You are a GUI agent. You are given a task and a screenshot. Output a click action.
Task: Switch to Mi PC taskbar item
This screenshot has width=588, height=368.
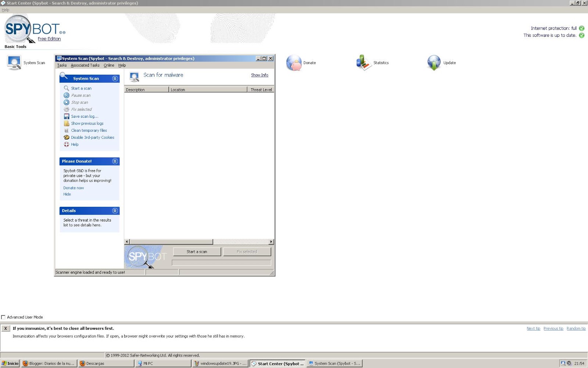click(x=163, y=363)
